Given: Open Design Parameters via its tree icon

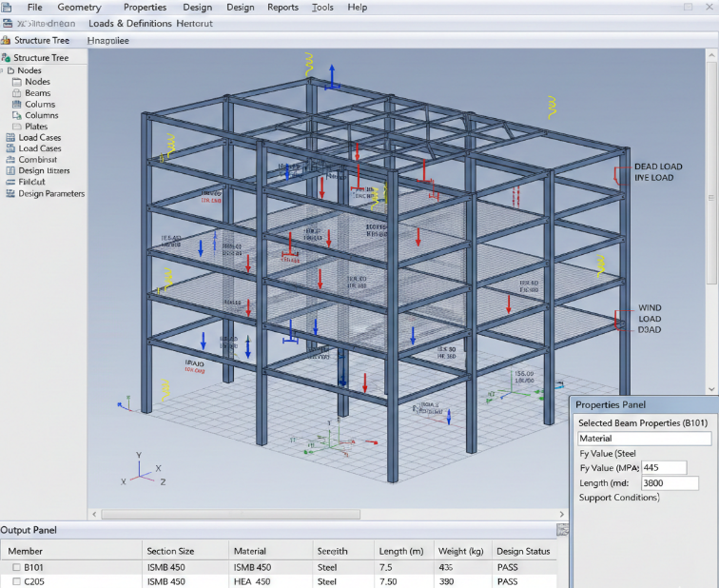Looking at the screenshot, I should [10, 194].
